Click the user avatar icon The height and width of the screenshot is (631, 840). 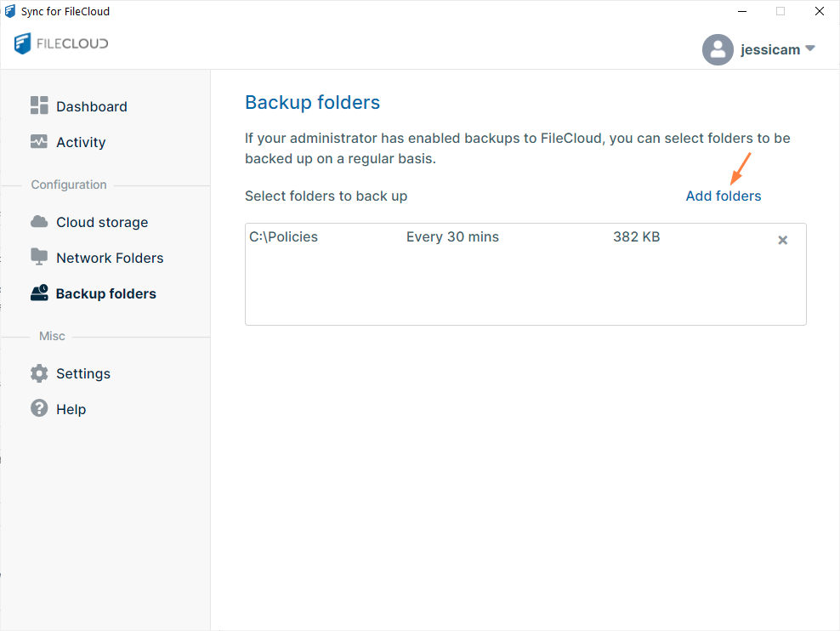tap(718, 49)
